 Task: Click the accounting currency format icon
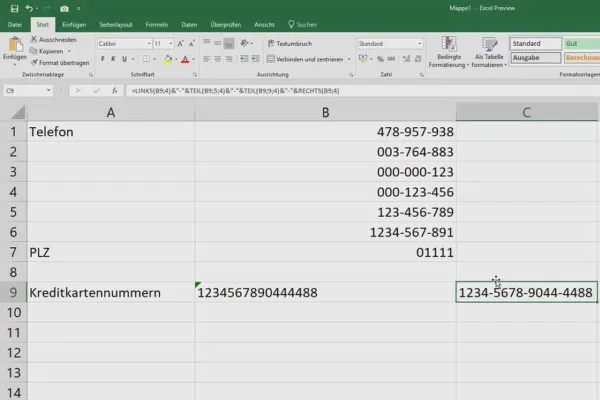point(363,59)
